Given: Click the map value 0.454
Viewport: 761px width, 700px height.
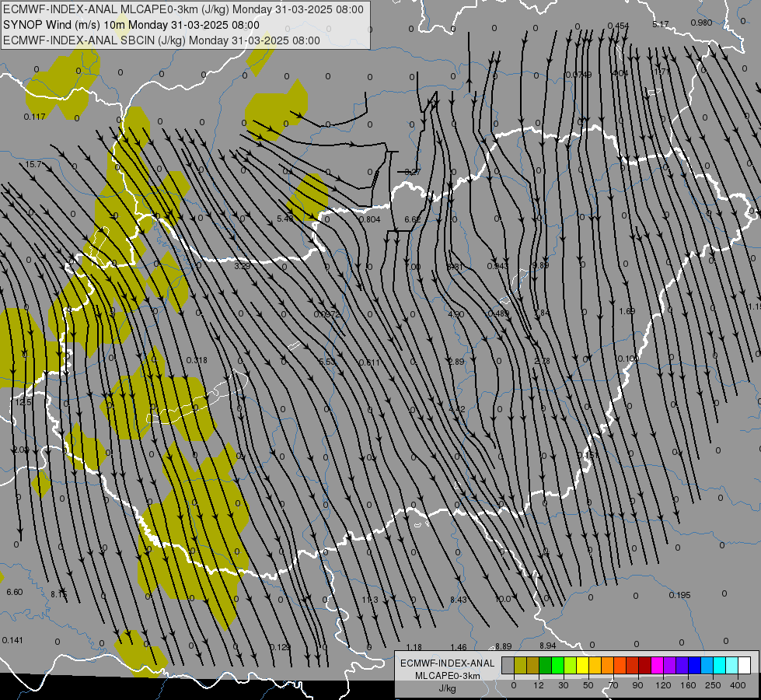Looking at the screenshot, I should [x=618, y=26].
